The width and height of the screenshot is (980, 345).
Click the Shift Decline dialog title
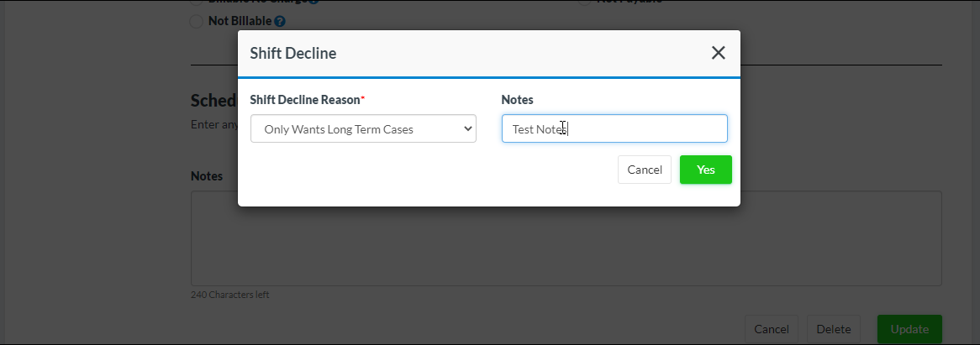[x=293, y=53]
